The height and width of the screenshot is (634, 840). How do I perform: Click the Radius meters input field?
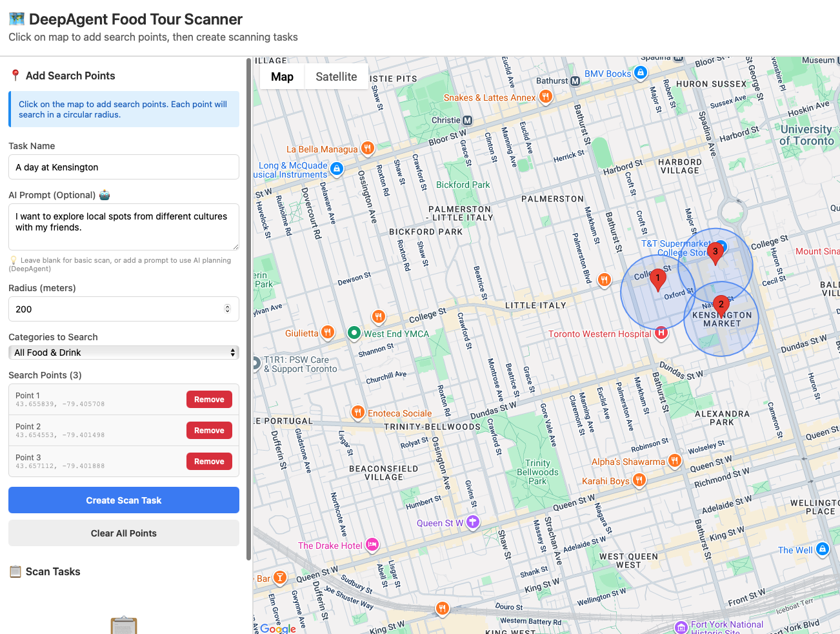tap(124, 309)
